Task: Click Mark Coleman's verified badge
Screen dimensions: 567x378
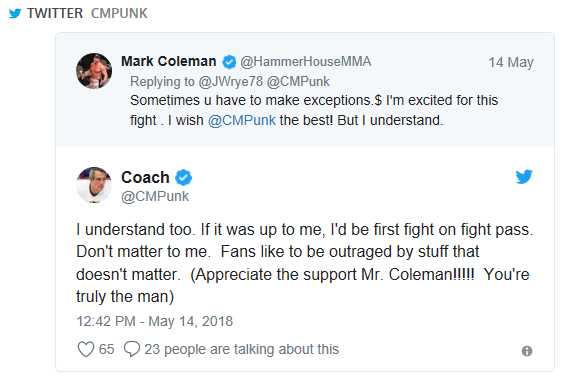Action: [229, 62]
